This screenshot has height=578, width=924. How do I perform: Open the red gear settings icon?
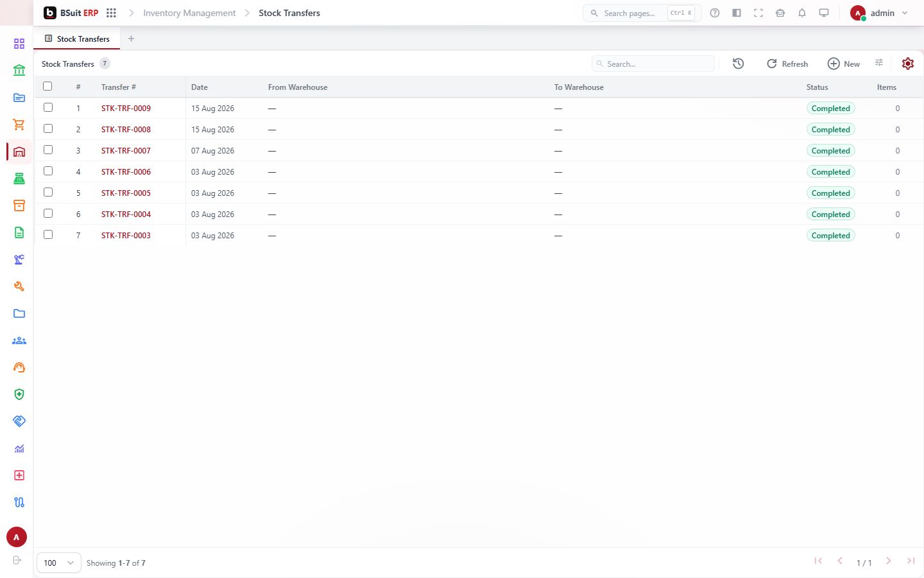908,64
